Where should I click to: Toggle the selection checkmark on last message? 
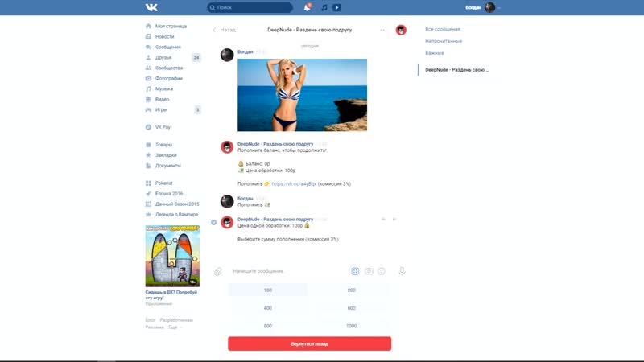pos(213,222)
